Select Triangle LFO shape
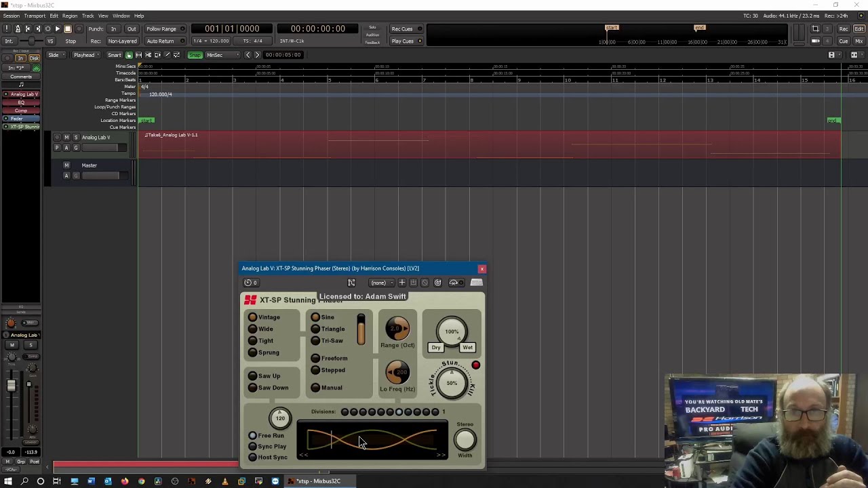 pyautogui.click(x=328, y=329)
